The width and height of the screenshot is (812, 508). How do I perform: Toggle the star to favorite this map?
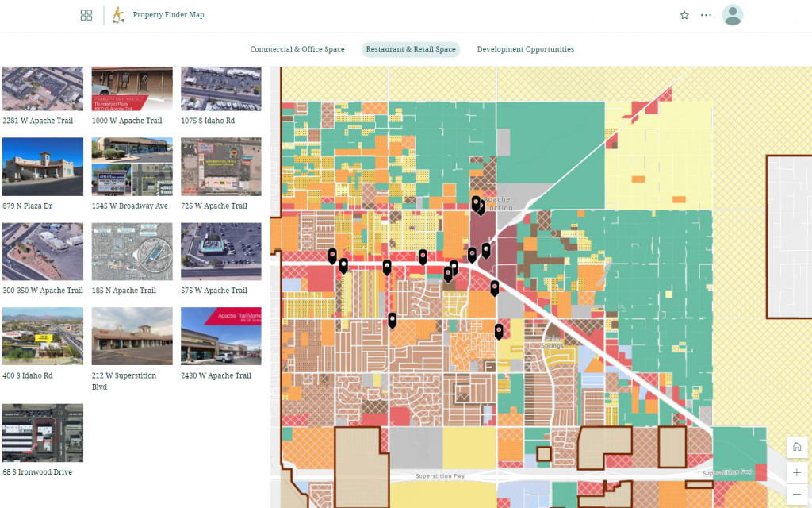click(x=684, y=14)
